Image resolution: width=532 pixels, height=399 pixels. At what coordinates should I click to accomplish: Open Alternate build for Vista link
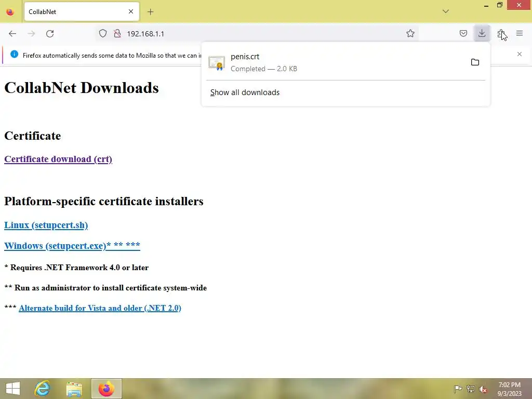coord(100,308)
